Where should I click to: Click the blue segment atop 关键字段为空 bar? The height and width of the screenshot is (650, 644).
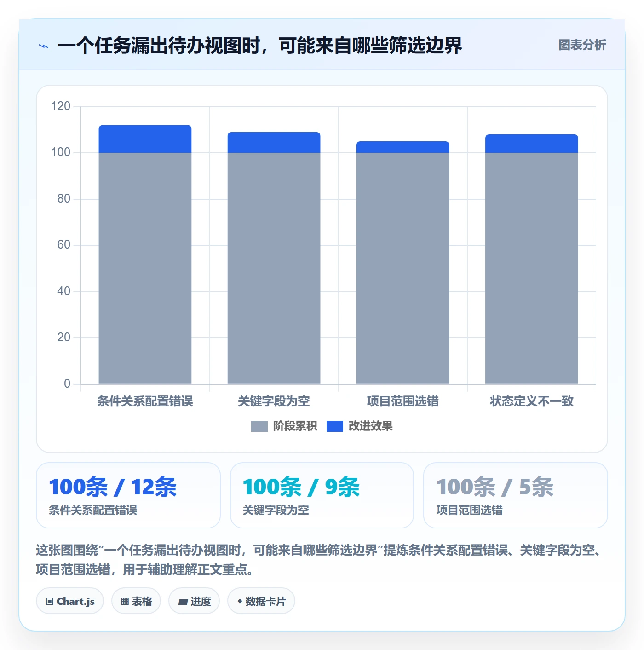click(x=274, y=143)
